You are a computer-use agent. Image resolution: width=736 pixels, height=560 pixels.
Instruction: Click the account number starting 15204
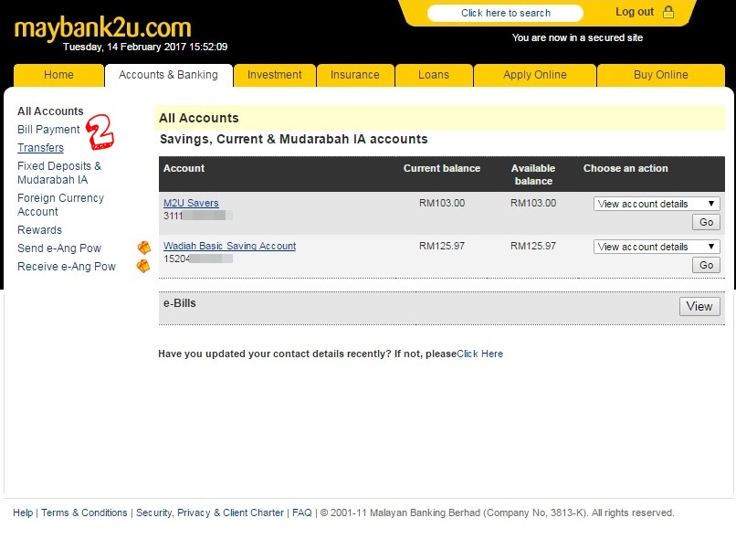coord(197,259)
